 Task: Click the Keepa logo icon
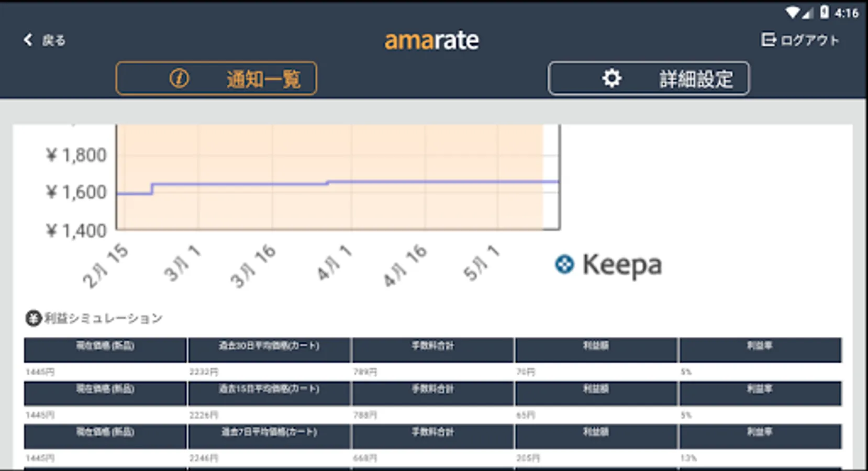click(x=563, y=265)
